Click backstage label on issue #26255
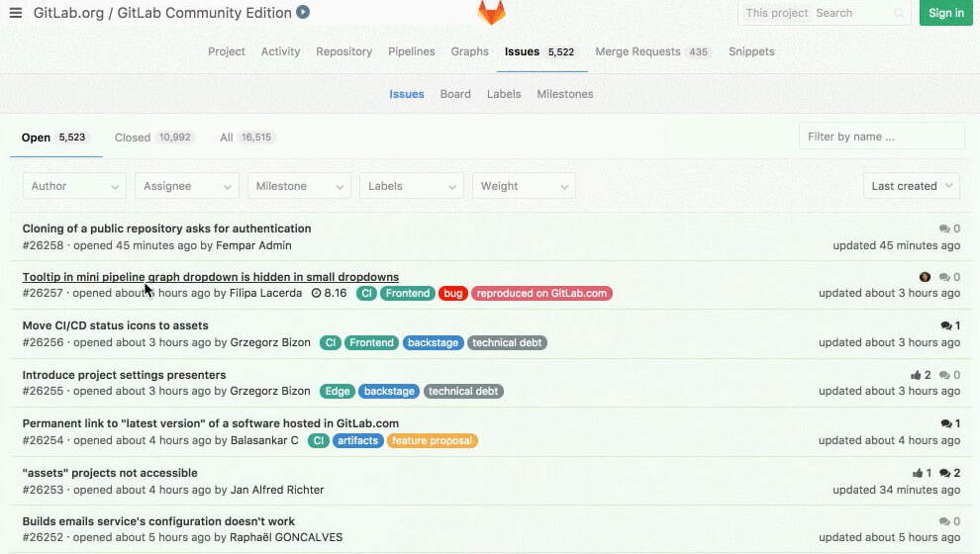This screenshot has width=980, height=554. (x=389, y=391)
